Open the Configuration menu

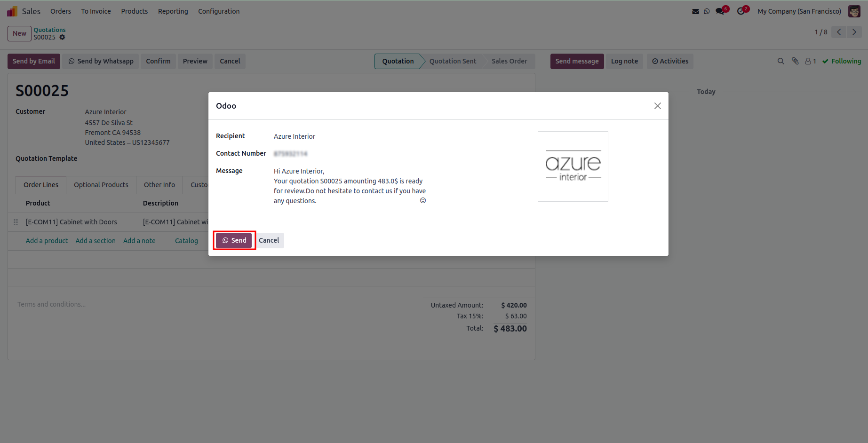(219, 11)
